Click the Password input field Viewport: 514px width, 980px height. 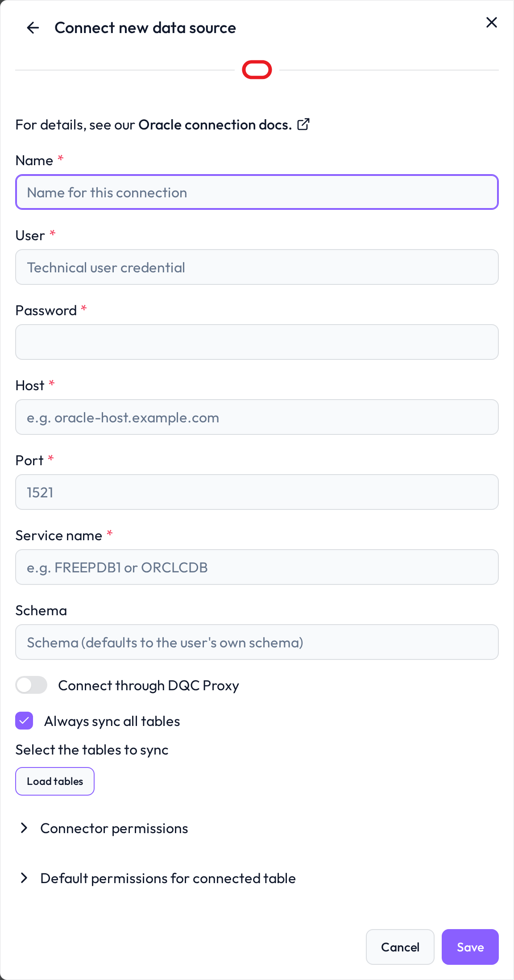pos(257,342)
